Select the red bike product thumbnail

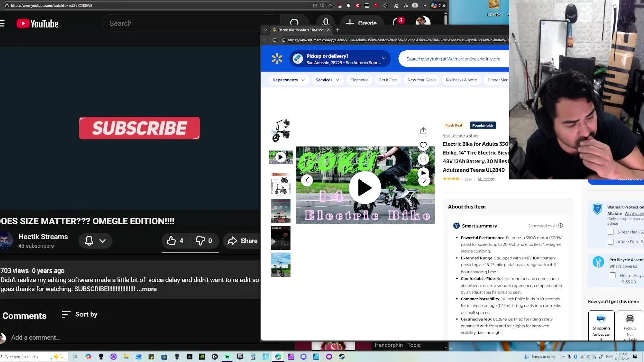click(281, 211)
